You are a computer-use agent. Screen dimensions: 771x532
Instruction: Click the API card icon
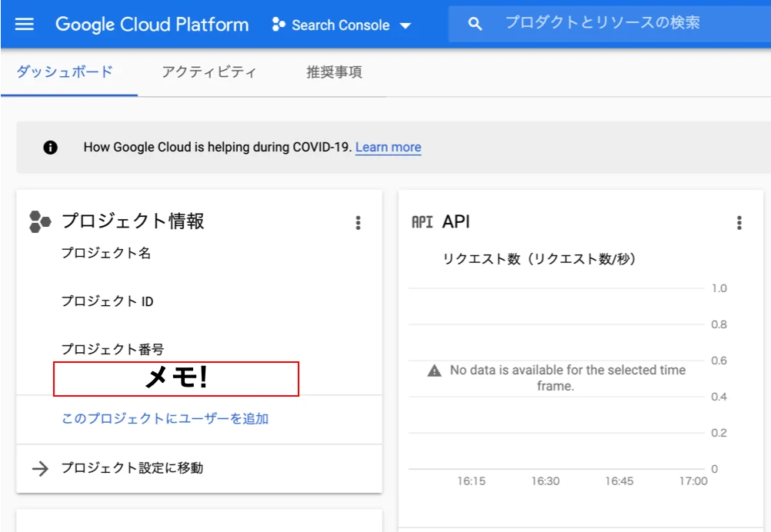422,222
